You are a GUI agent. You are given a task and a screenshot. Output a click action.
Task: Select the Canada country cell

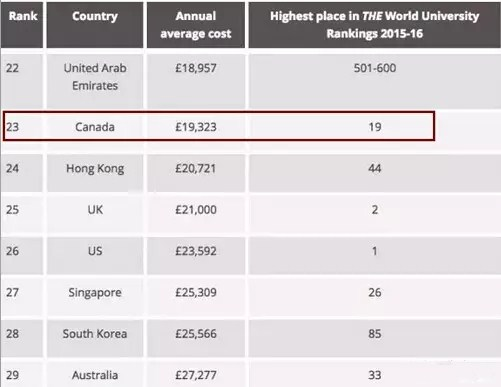pyautogui.click(x=95, y=127)
